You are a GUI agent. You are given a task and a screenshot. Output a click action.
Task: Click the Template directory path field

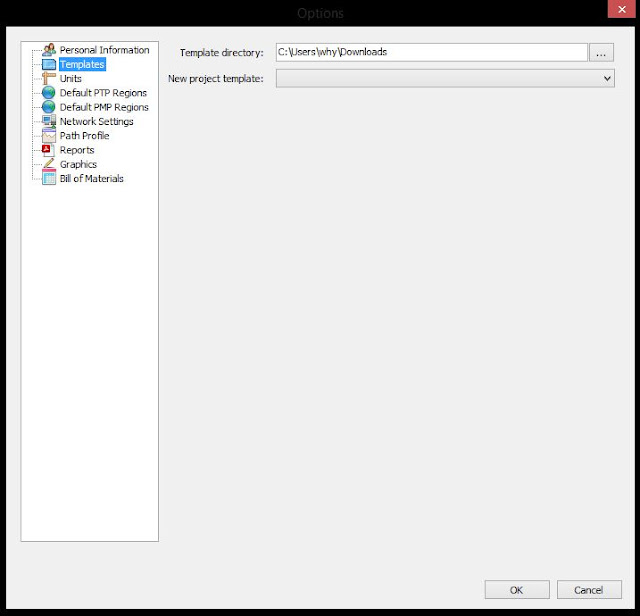pos(431,52)
